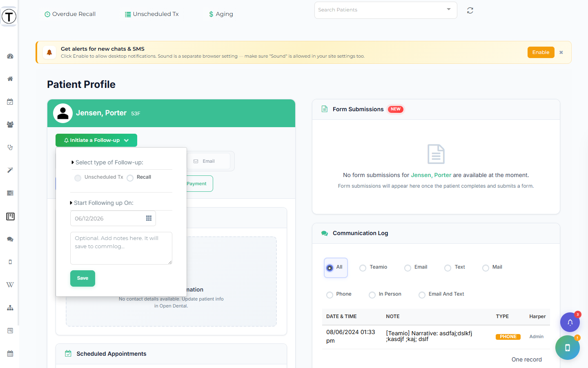Click the date picker calendar grid icon
588x368 pixels.
coord(149,218)
